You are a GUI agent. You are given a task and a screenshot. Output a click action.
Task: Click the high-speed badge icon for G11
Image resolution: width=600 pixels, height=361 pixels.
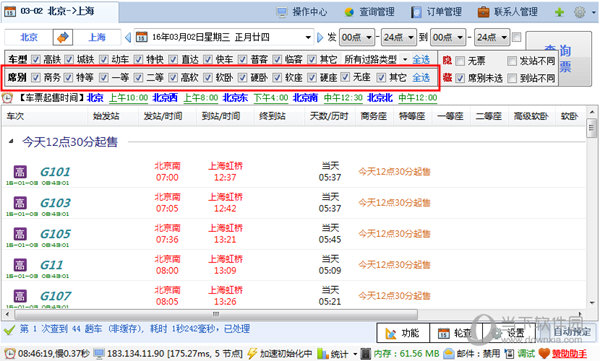point(20,265)
